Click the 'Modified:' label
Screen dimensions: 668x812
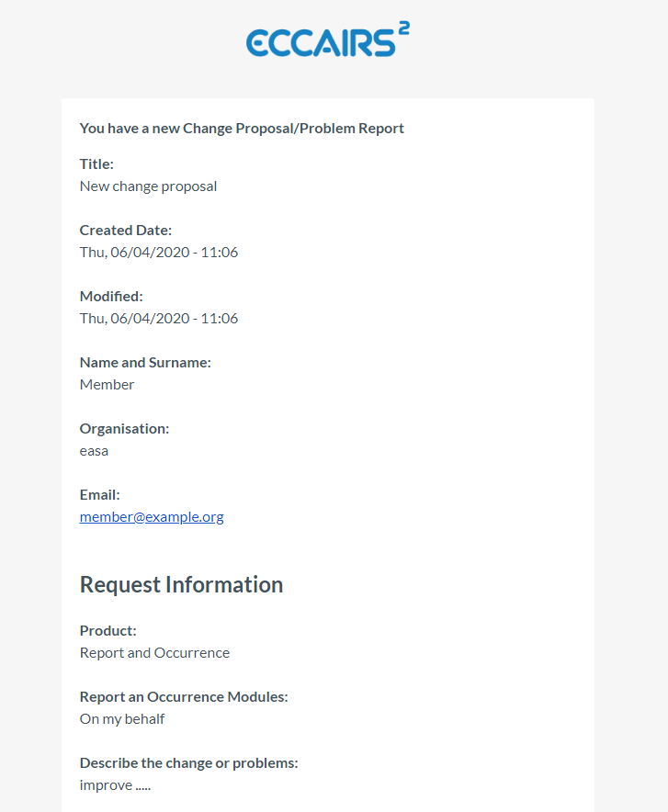111,296
